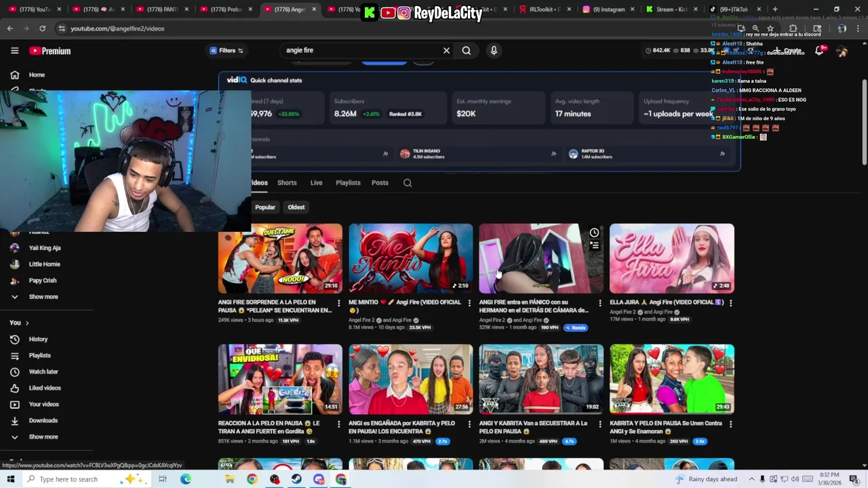
Task: Open sidebar Liked videos
Action: point(45,388)
